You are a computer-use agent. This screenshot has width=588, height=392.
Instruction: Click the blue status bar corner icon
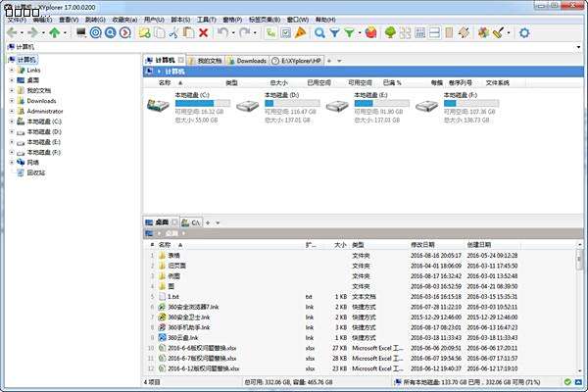[579, 382]
